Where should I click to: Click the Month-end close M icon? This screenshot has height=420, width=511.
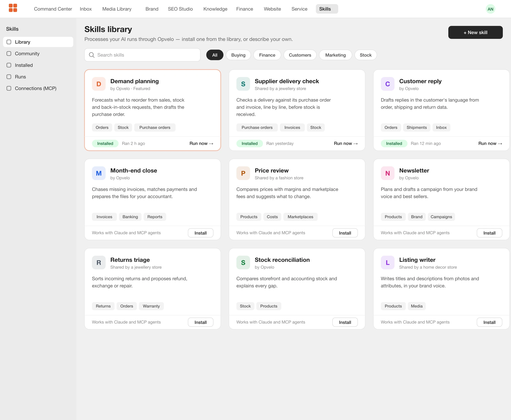pyautogui.click(x=99, y=173)
